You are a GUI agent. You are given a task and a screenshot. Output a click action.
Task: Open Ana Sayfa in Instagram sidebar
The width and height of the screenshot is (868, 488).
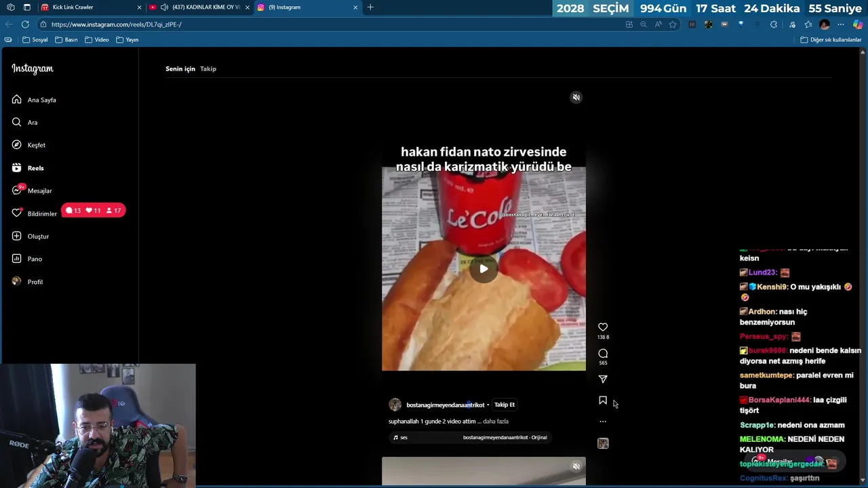click(34, 100)
